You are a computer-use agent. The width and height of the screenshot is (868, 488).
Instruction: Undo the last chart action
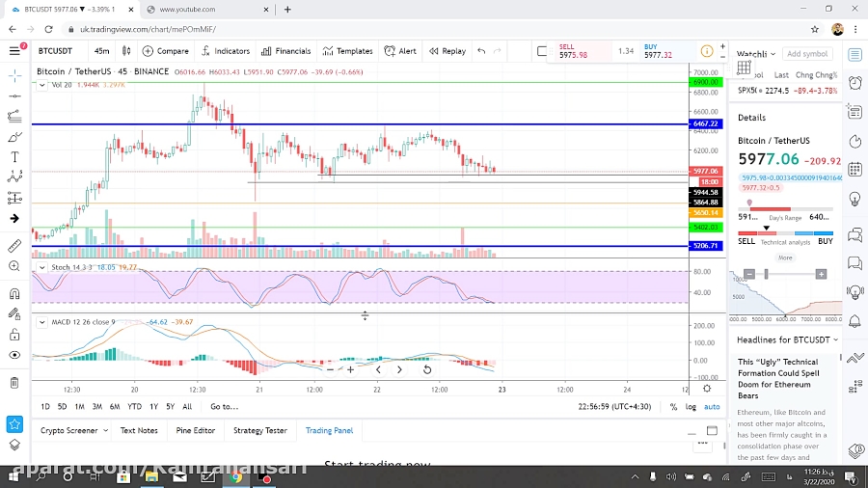[481, 51]
